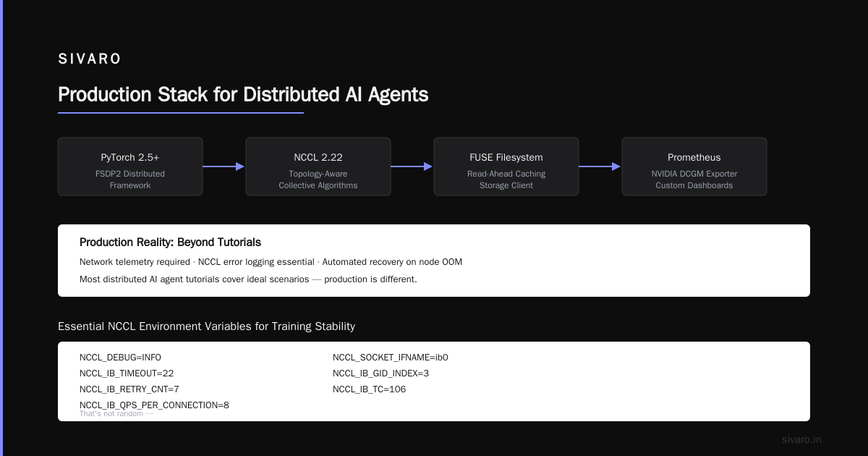Select the Prometheus monitoring box
Image resolution: width=868 pixels, height=456 pixels.
pos(694,166)
